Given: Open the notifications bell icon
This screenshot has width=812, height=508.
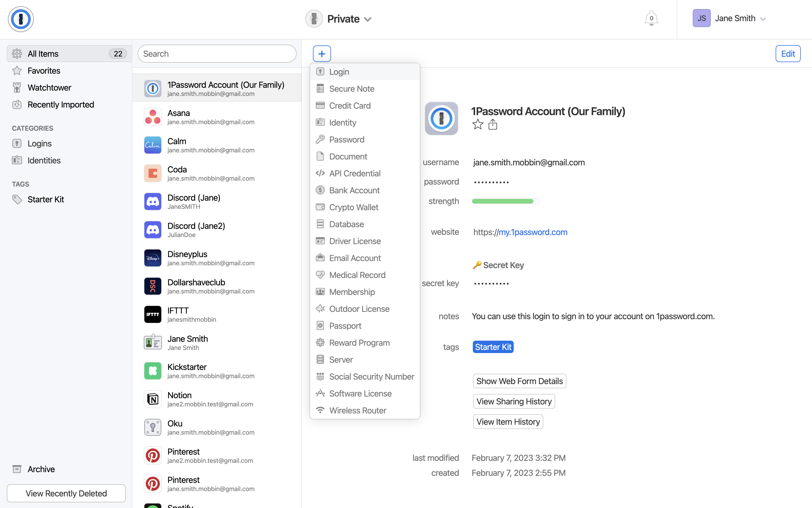Looking at the screenshot, I should 651,18.
